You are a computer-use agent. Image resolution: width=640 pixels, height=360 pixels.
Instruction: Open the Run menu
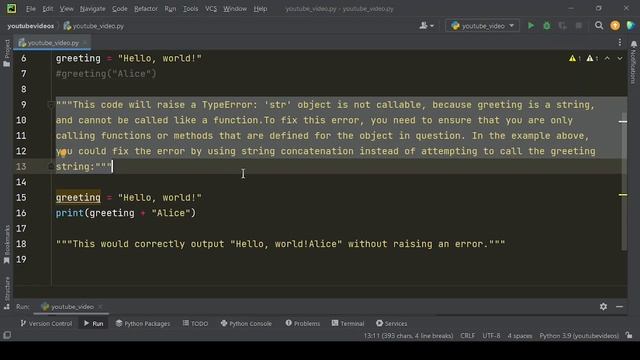(170, 9)
